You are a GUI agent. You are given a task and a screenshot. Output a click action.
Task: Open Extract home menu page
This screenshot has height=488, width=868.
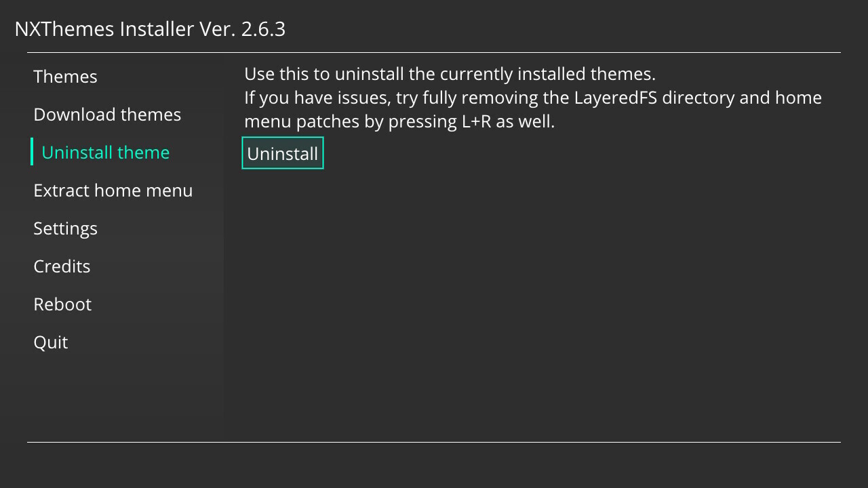point(113,190)
